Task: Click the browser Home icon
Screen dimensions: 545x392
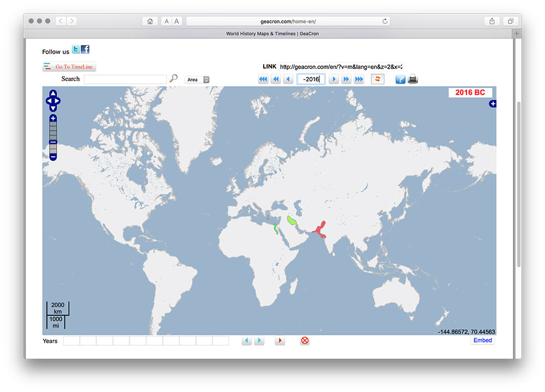Action: (x=150, y=21)
